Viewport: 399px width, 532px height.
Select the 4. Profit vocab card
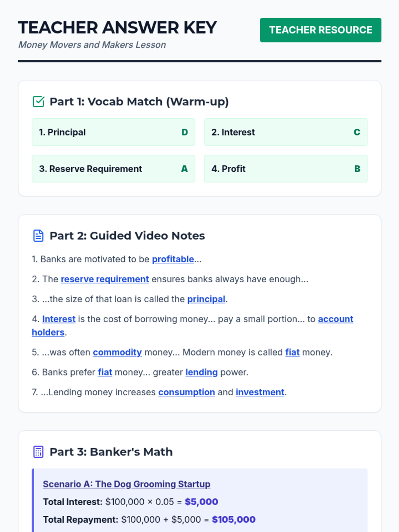[286, 169]
